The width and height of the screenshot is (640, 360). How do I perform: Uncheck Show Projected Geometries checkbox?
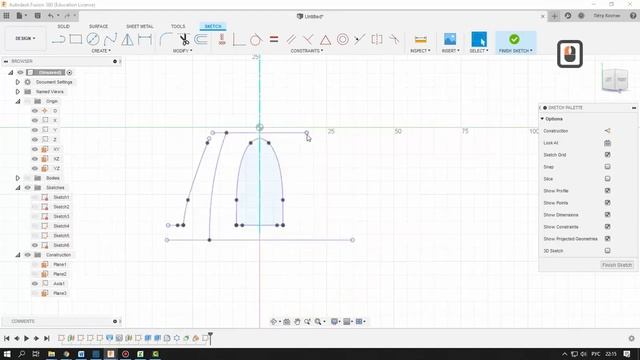607,238
